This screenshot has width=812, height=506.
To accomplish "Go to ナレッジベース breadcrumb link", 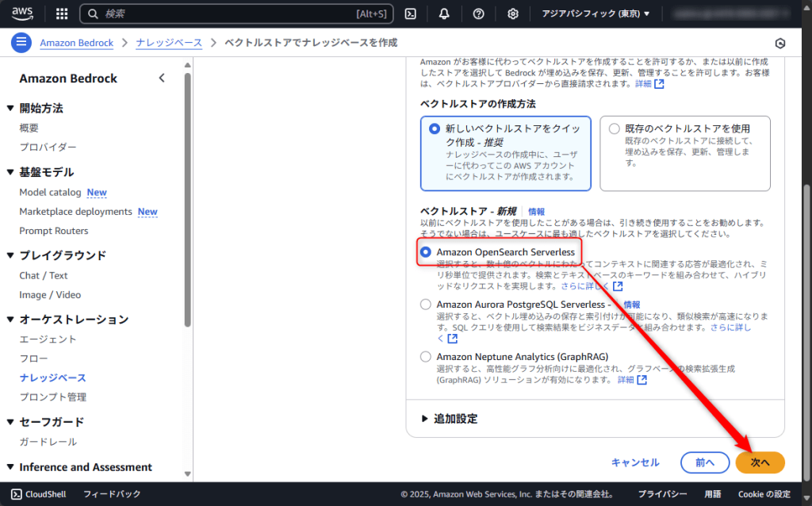I will click(x=169, y=43).
